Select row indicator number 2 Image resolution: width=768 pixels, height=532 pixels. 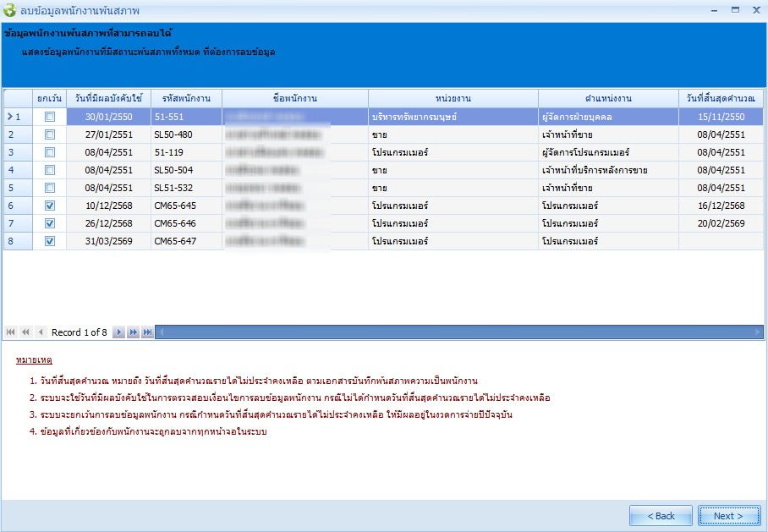tap(18, 134)
